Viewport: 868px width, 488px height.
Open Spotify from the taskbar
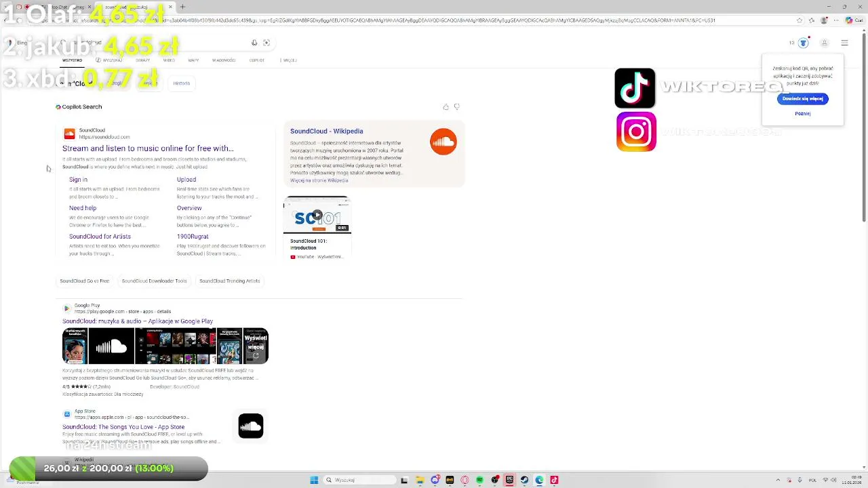(479, 480)
